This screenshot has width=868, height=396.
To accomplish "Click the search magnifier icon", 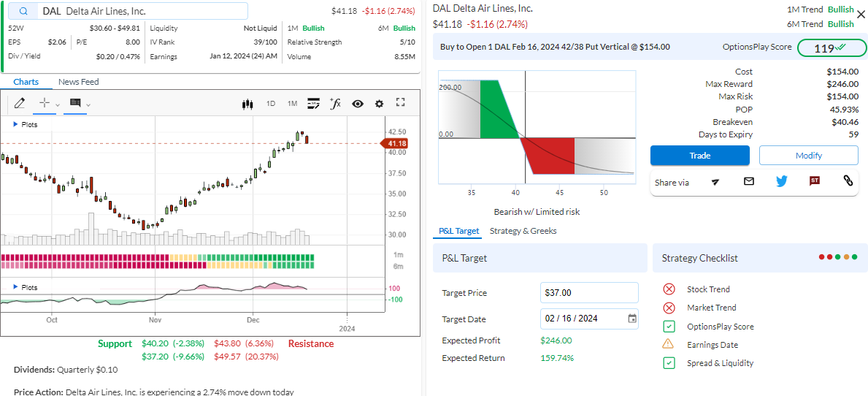I will 23,11.
